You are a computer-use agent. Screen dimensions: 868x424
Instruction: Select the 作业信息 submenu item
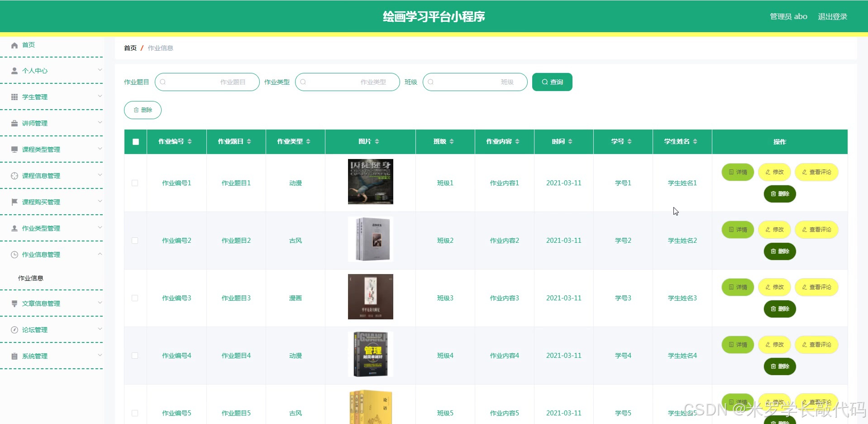click(x=52, y=278)
